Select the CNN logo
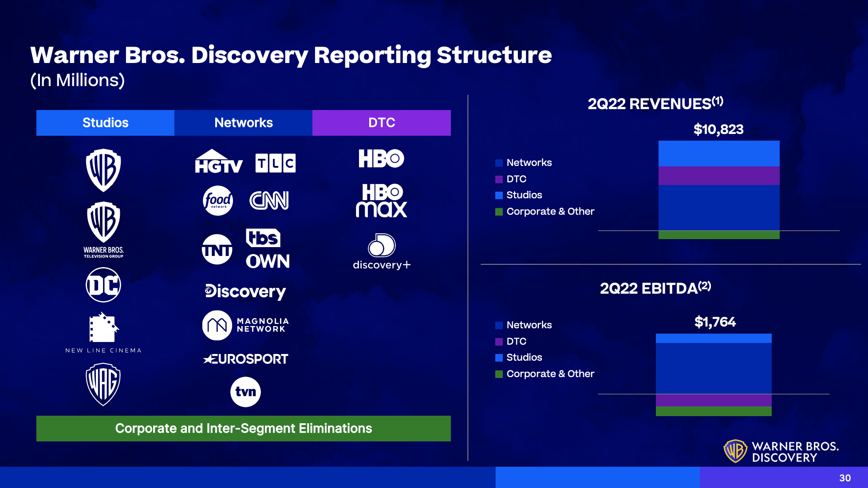Screen dimensions: 868x488 [x=269, y=201]
